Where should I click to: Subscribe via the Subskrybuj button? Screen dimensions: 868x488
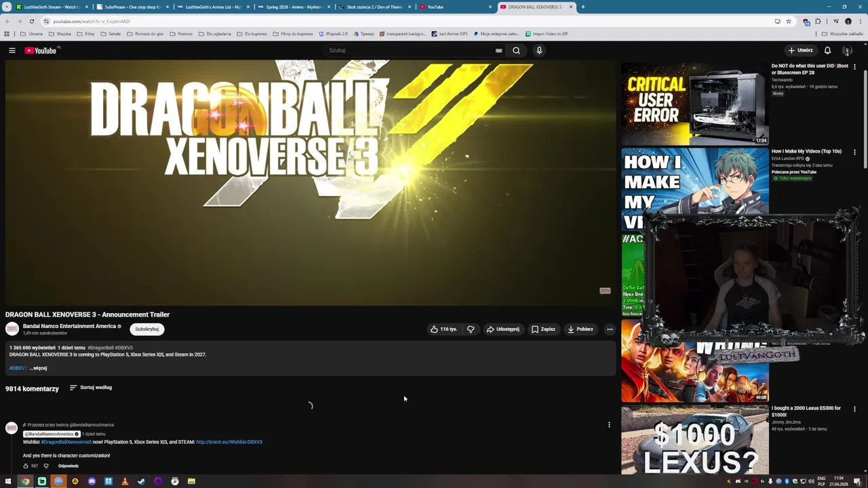pyautogui.click(x=146, y=329)
